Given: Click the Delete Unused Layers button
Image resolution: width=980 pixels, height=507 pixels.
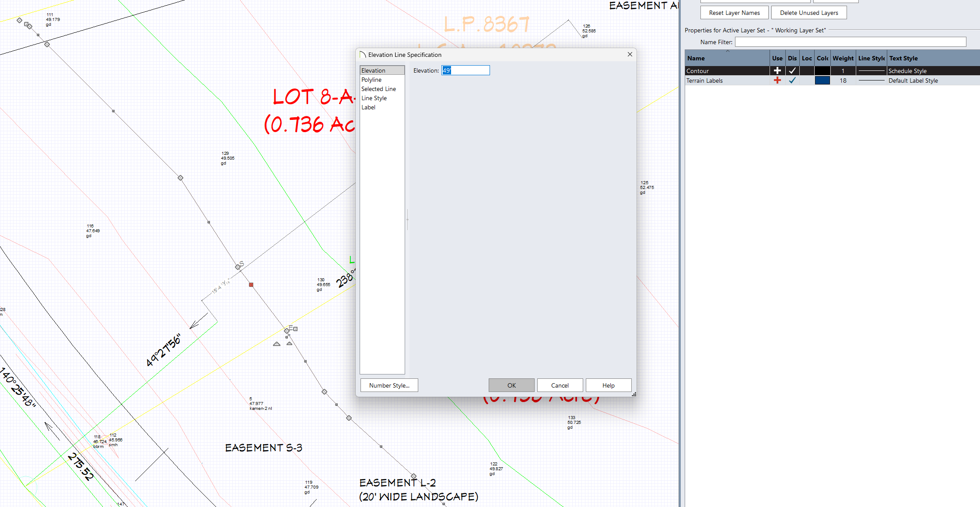Looking at the screenshot, I should (x=809, y=13).
